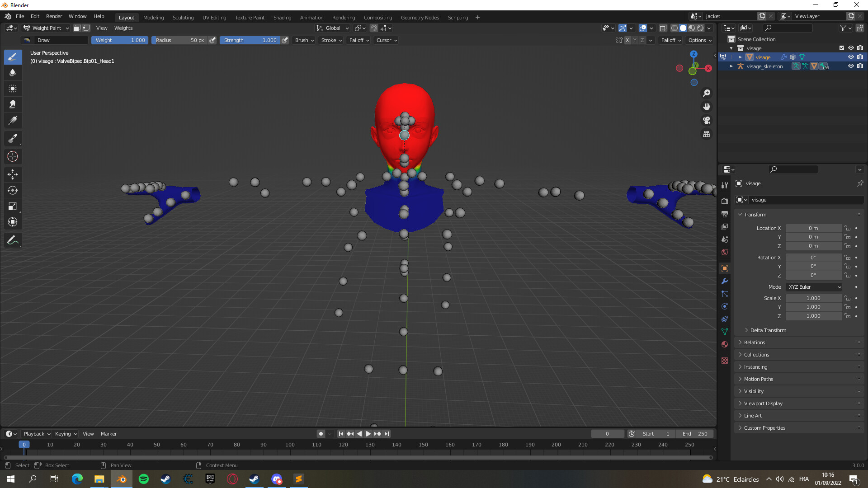Select the Move tool
This screenshot has width=868, height=488.
13,174
